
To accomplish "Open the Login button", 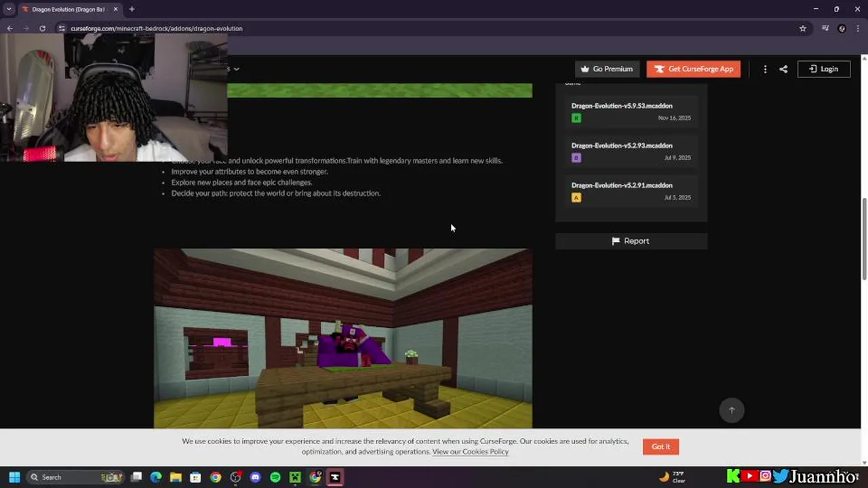I will 824,69.
